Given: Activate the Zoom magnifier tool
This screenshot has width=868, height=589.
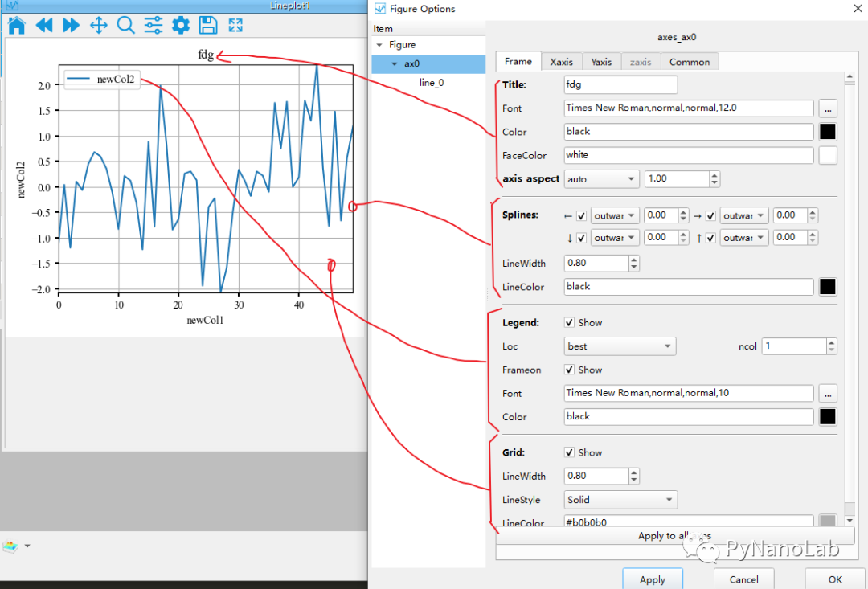Looking at the screenshot, I should (x=125, y=25).
